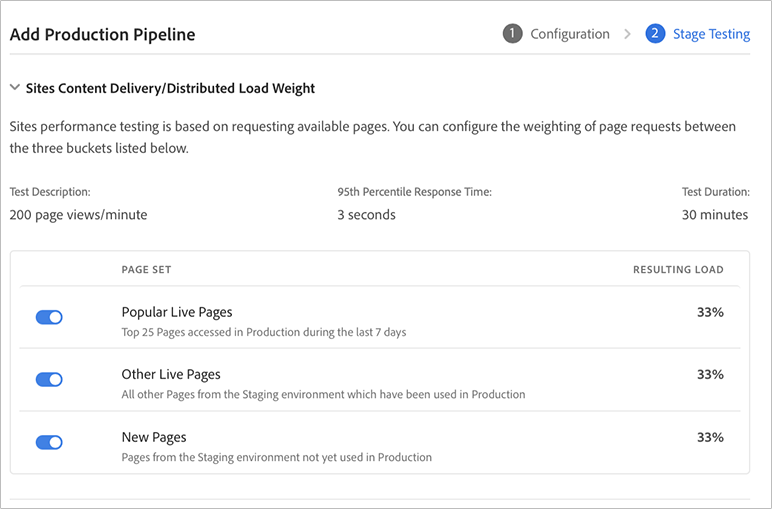The image size is (772, 509).
Task: Switch off the New Pages toggle
Action: 49,442
